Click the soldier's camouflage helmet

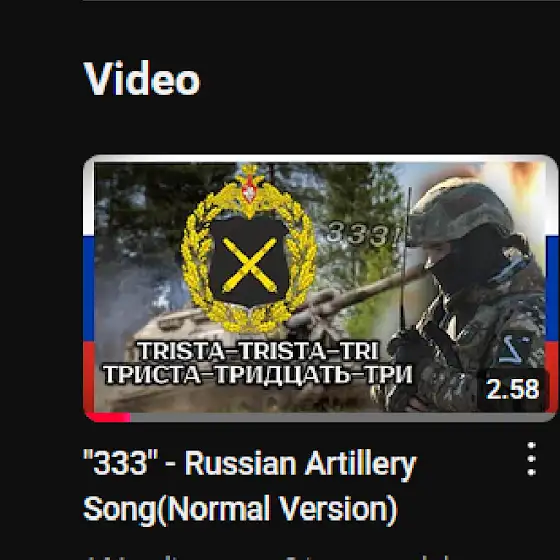click(x=461, y=209)
